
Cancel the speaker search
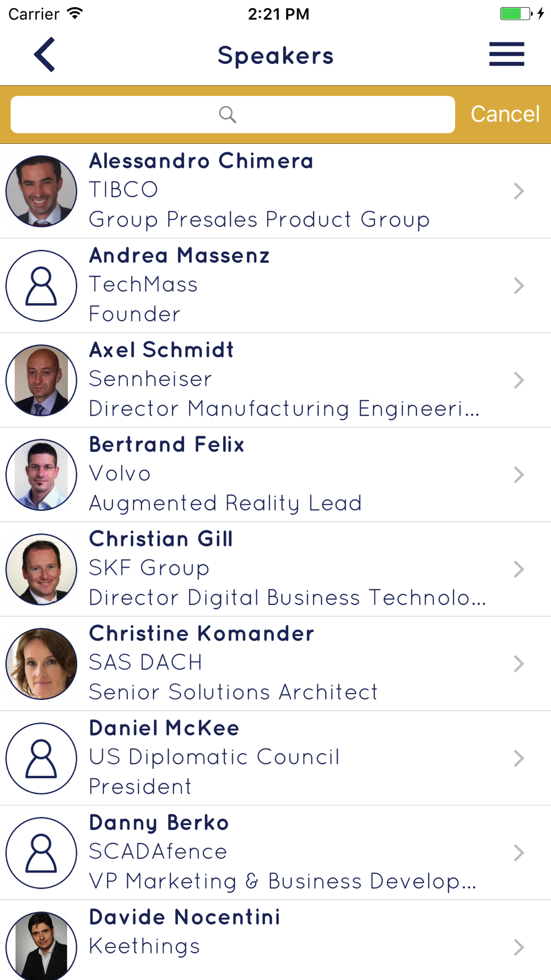(x=505, y=114)
